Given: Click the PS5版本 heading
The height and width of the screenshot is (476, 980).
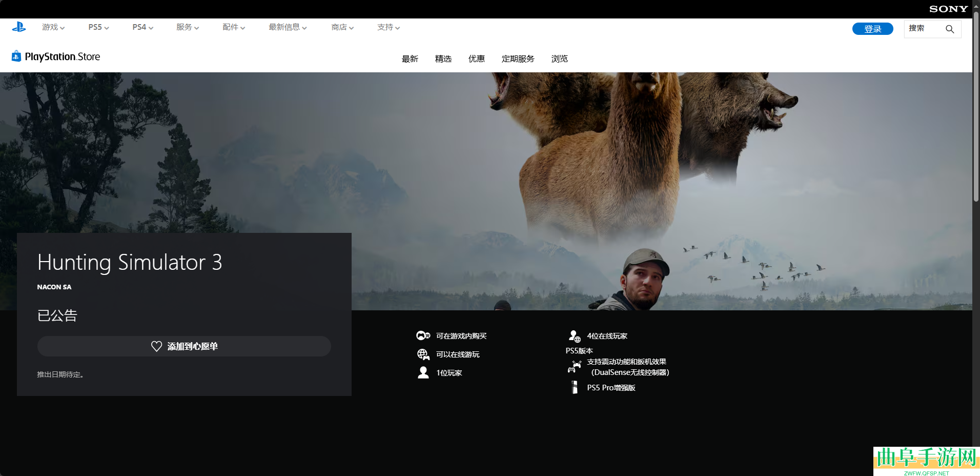Looking at the screenshot, I should point(579,351).
